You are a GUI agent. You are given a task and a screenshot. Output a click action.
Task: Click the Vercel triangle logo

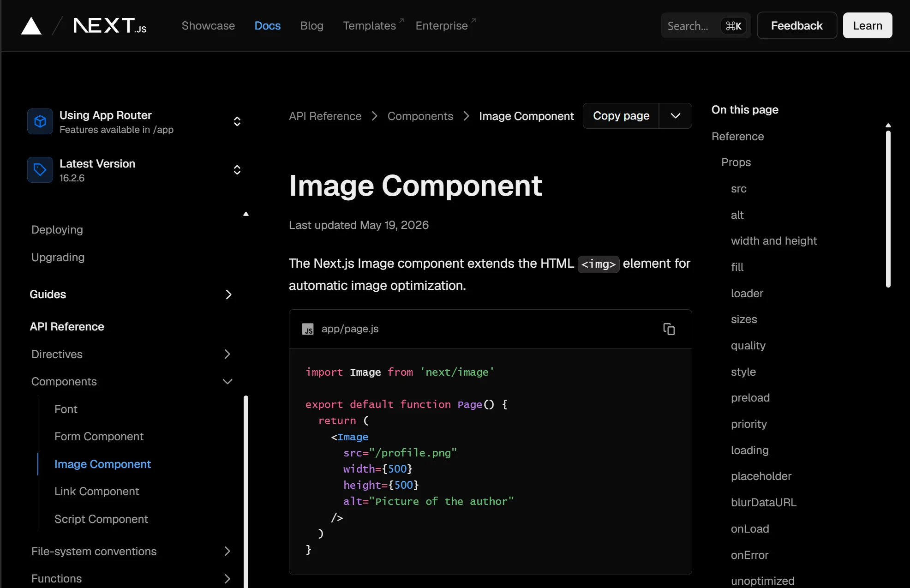(x=31, y=26)
